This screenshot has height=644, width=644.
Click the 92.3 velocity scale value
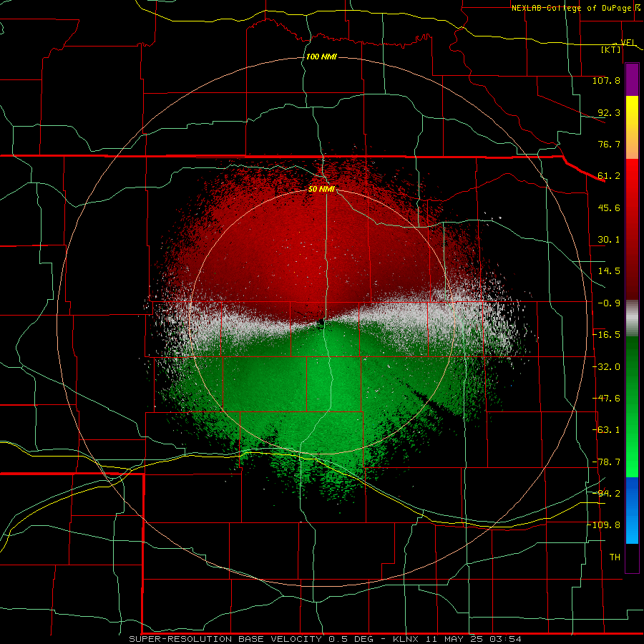[x=609, y=112]
